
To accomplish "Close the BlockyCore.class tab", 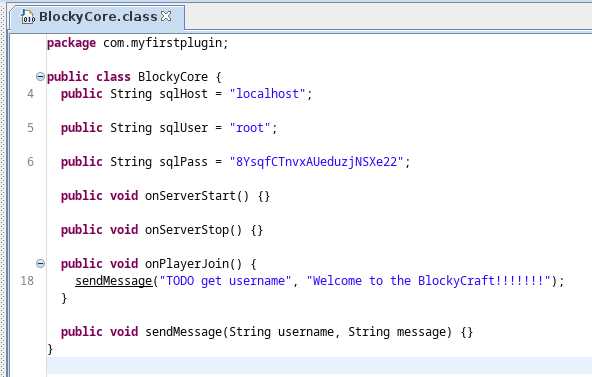I will coord(166,16).
